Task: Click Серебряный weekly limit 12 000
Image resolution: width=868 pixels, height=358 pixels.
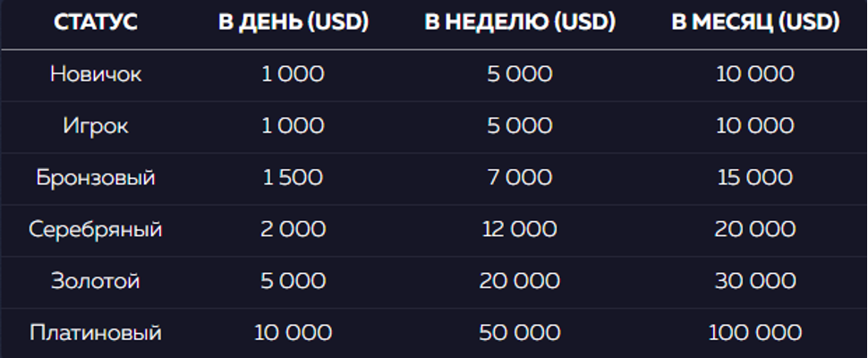Action: pos(520,229)
